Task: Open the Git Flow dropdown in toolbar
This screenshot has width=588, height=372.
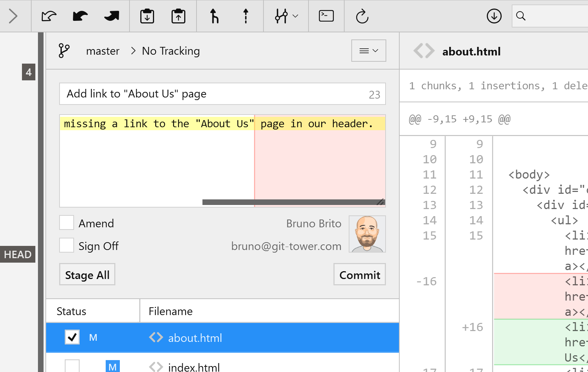Action: click(286, 16)
